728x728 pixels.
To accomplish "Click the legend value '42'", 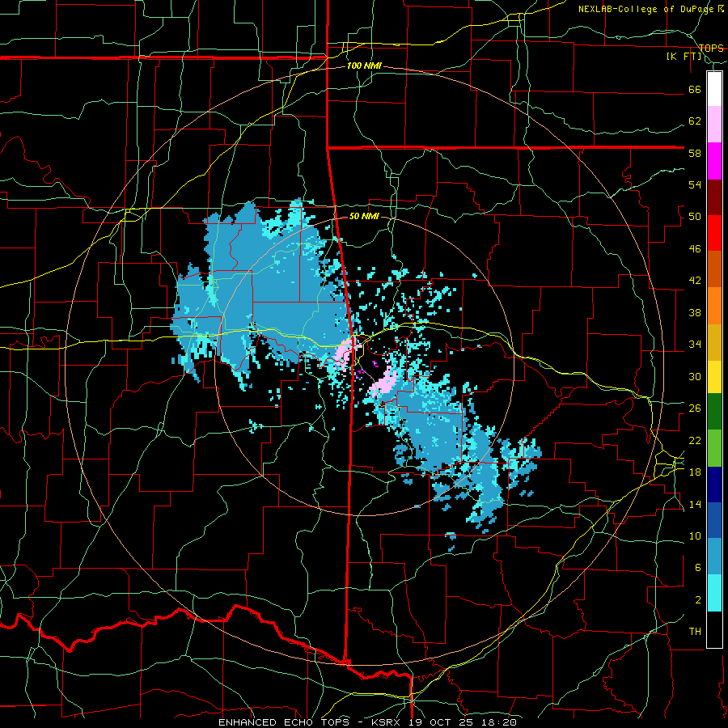I will (695, 281).
